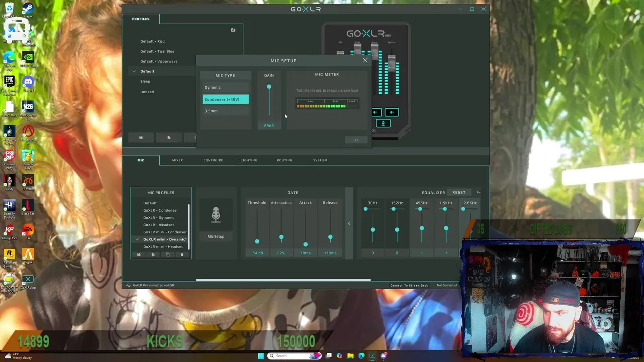Select GoXLR - Condenser mic profile
This screenshot has width=644, height=362.
tap(160, 210)
